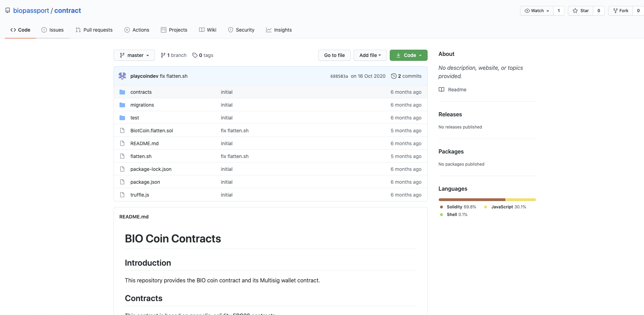Go to the Actions tab
Screen dimensions: 644x315
point(137,30)
